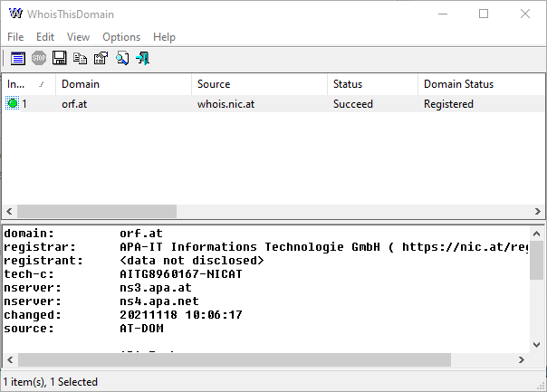Click the domain list horizontal scrollbar thumb

pyautogui.click(x=97, y=211)
